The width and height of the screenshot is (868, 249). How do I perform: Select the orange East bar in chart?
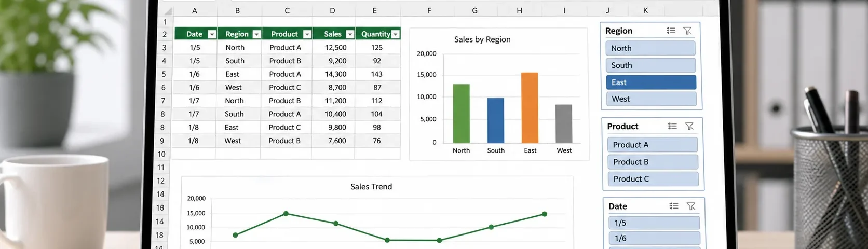point(530,108)
